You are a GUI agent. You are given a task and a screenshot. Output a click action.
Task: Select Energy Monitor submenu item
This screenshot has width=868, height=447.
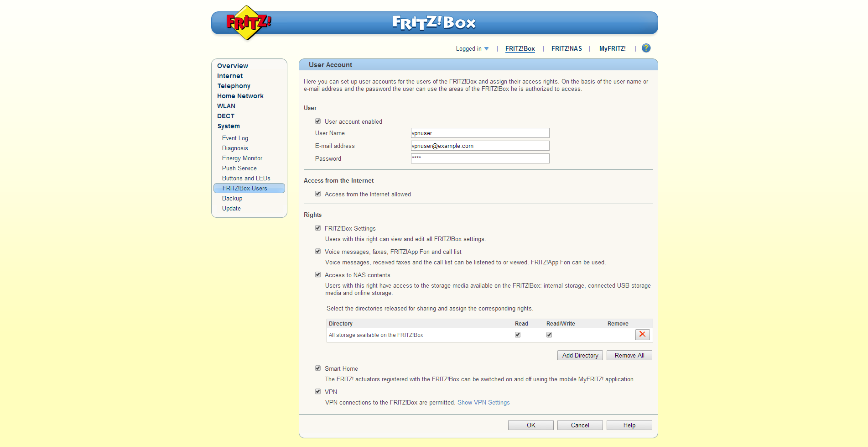[242, 158]
